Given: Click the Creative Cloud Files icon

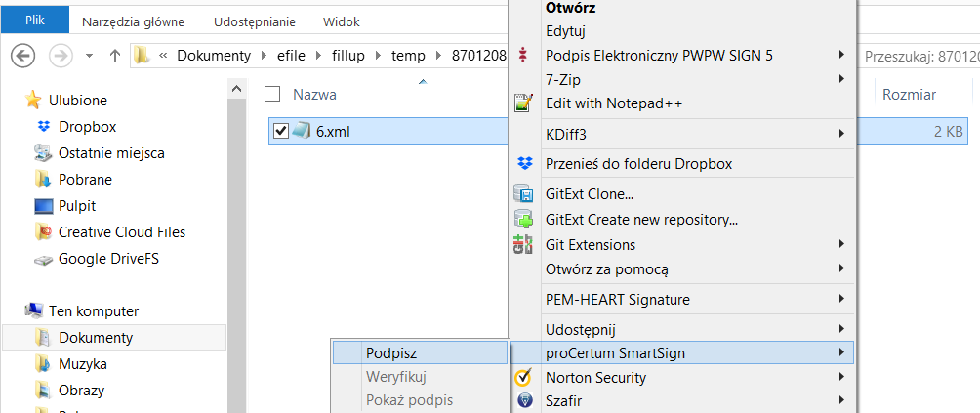Looking at the screenshot, I should 43,231.
